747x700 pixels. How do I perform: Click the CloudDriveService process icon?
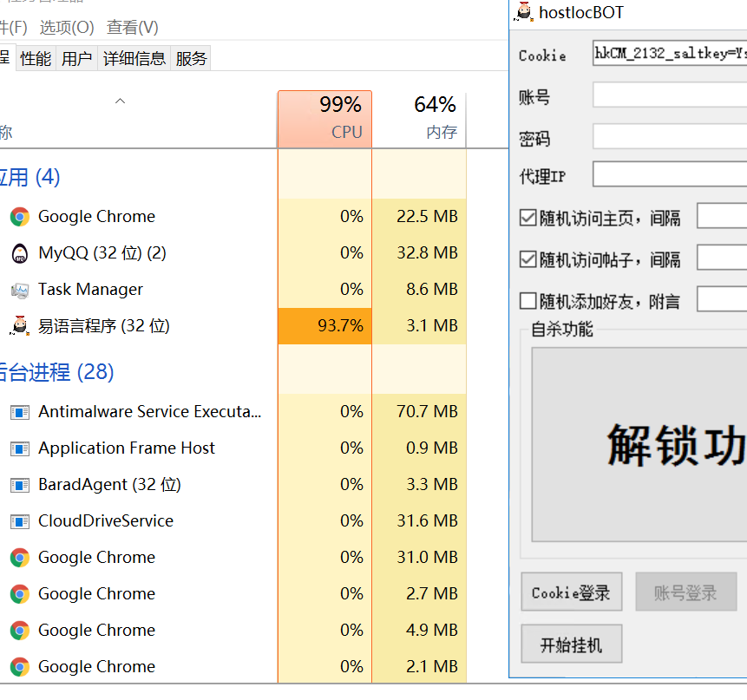pos(19,521)
